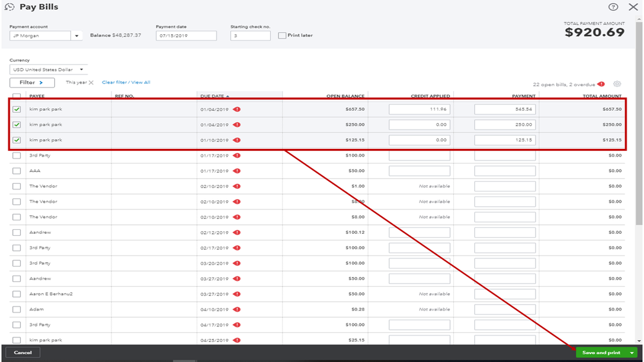Open the help question mark icon
The height and width of the screenshot is (362, 644).
click(613, 7)
